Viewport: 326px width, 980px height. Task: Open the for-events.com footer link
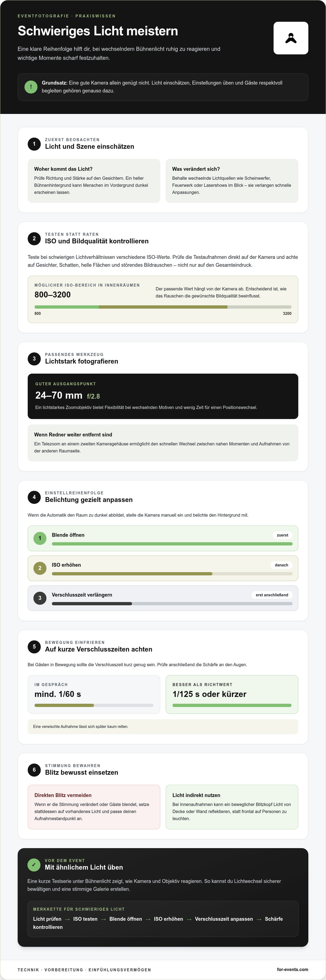pos(293,969)
